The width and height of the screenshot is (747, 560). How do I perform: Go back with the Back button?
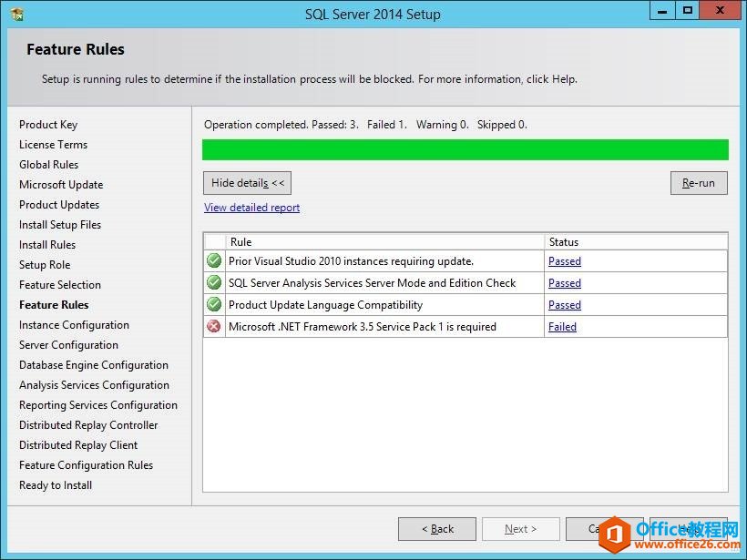pos(437,528)
